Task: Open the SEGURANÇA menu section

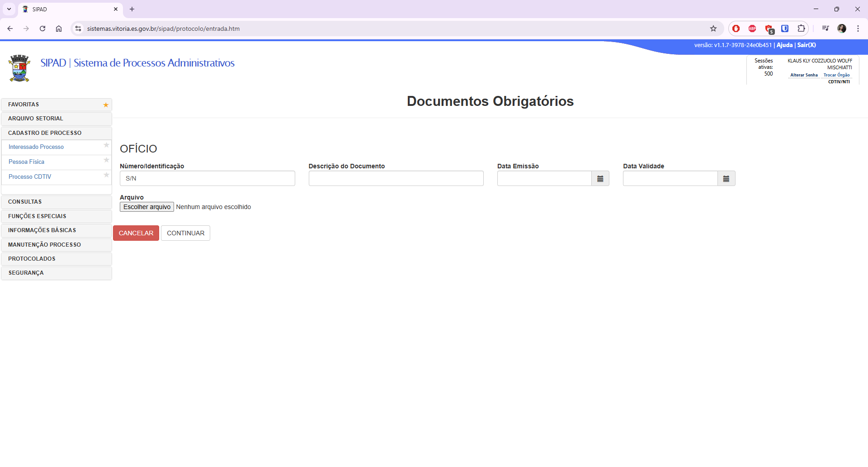Action: click(x=57, y=273)
